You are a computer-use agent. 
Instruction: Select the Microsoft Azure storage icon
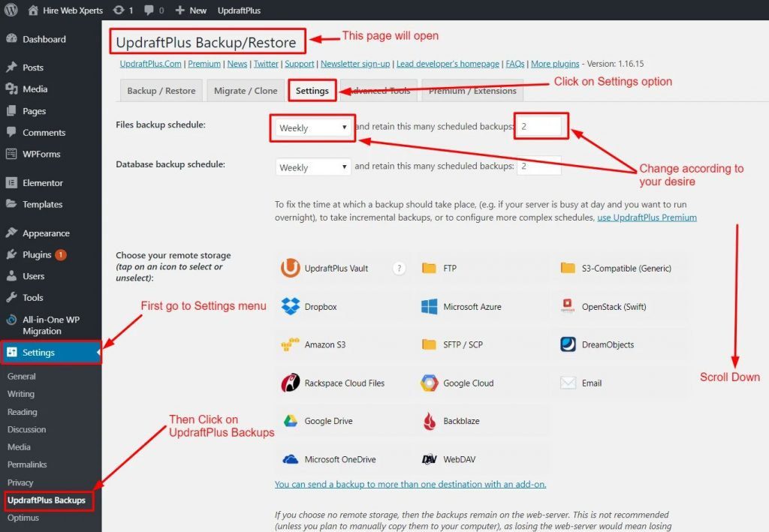click(x=429, y=307)
